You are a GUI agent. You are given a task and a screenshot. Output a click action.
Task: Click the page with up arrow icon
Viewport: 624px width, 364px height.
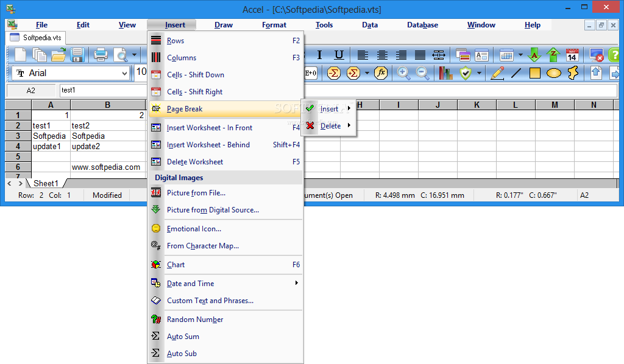pyautogui.click(x=596, y=73)
